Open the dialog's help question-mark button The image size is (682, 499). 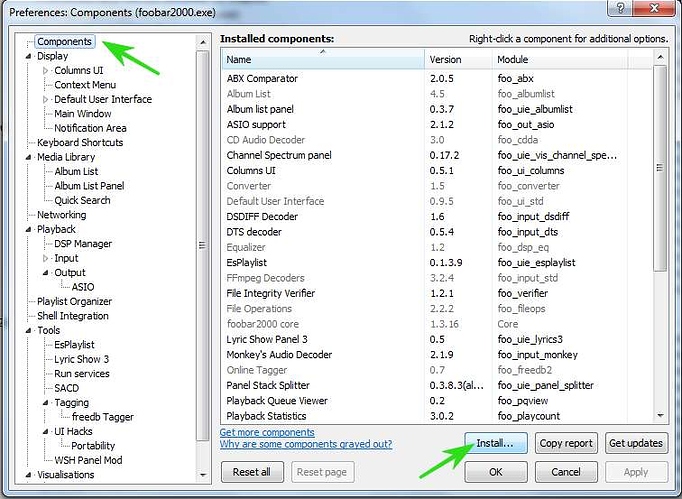pos(620,7)
